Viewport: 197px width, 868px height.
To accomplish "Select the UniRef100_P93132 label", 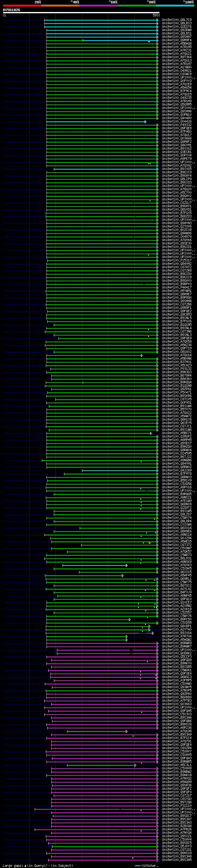I will [177, 369].
